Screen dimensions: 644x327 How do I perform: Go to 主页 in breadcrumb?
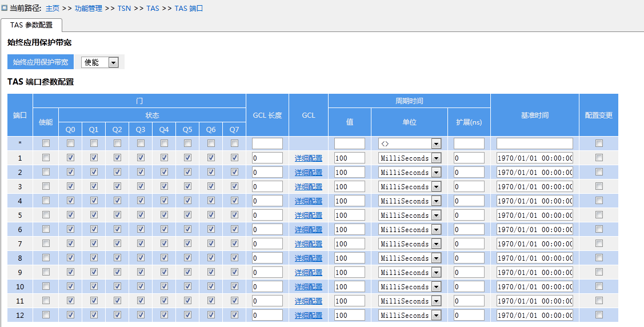tap(53, 9)
